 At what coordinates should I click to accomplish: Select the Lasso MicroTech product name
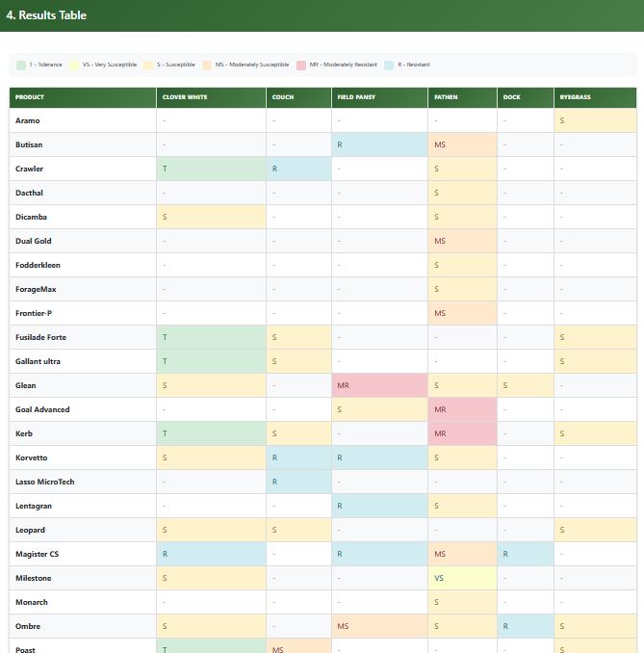pyautogui.click(x=45, y=482)
